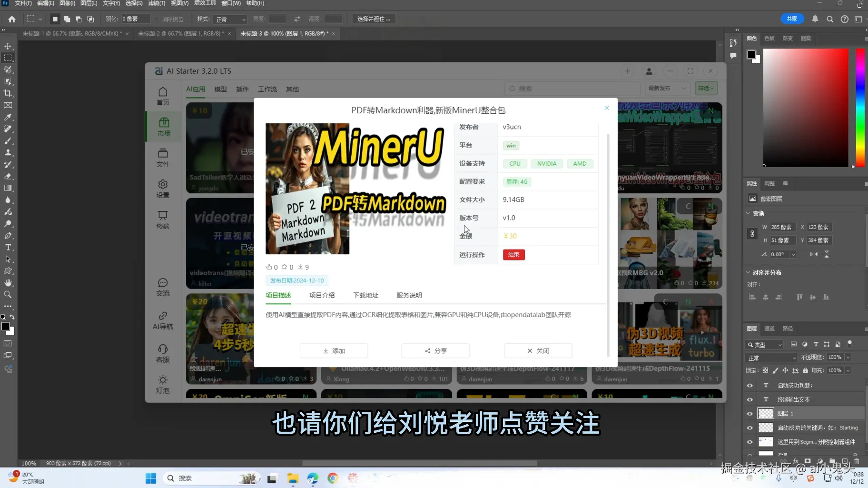Switch to 项目介绍 tab in dialog
The image size is (868, 488).
coord(322,295)
